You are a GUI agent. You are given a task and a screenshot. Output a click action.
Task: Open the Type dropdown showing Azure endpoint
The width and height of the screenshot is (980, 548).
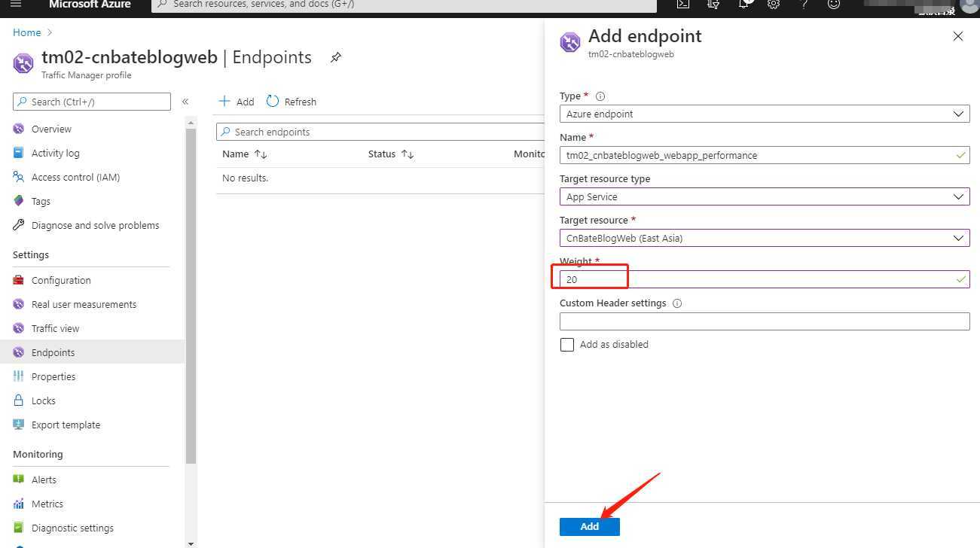(x=765, y=114)
